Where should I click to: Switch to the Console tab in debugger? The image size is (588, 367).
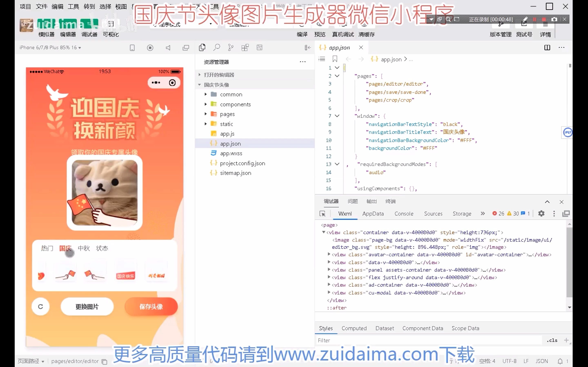pos(404,213)
